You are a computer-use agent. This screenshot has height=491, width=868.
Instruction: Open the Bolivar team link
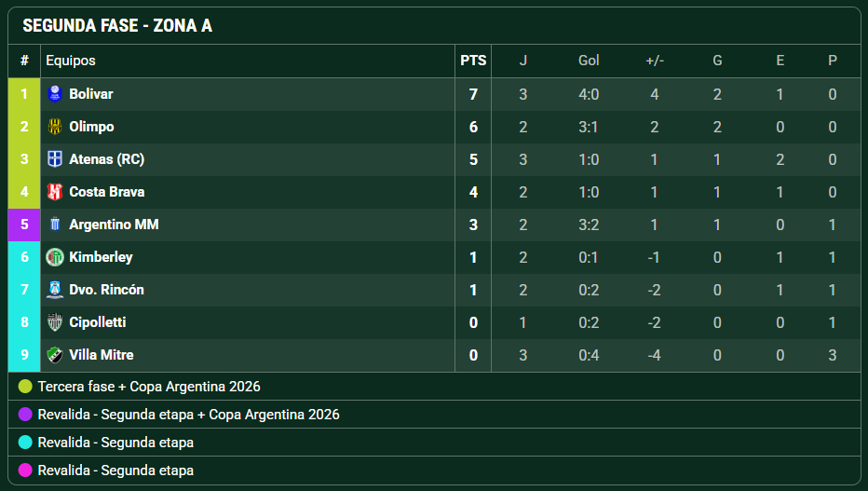(x=90, y=94)
